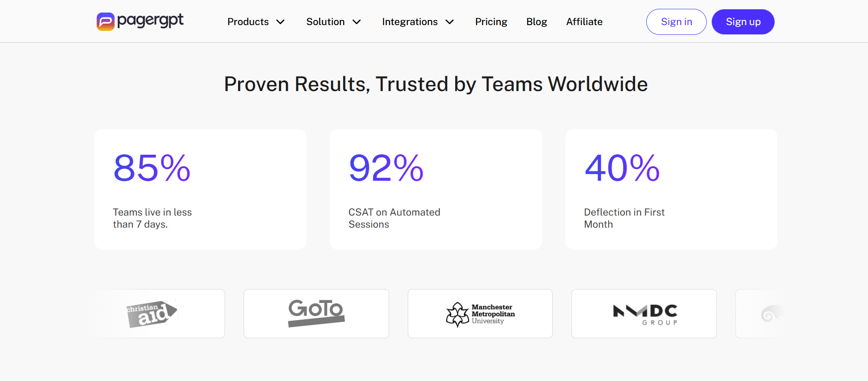Select the 40% Deflection stat card

671,190
